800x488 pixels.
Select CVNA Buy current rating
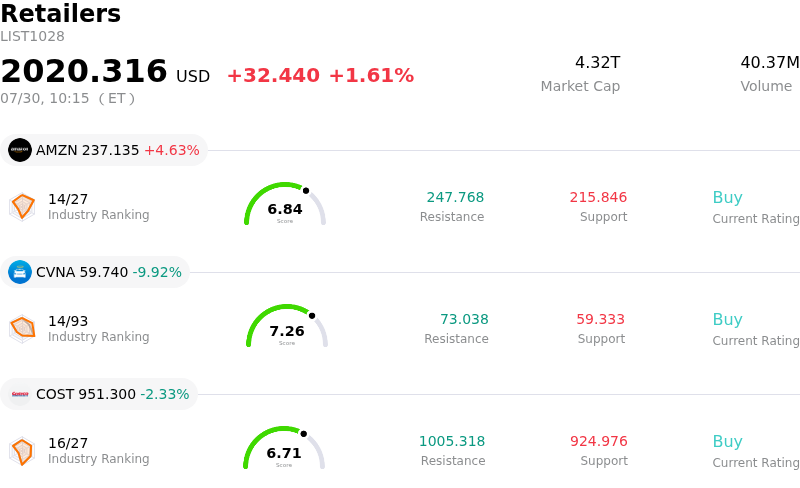point(728,320)
